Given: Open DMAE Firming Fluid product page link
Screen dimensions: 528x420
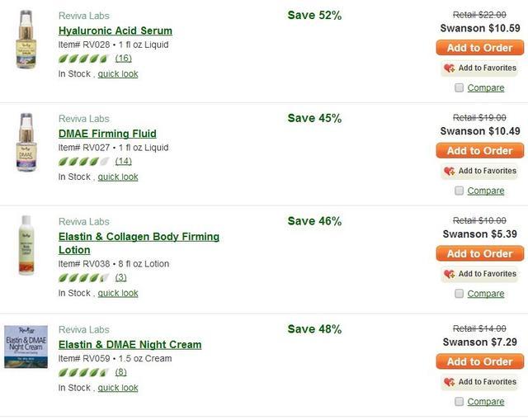Looking at the screenshot, I should 107,134.
